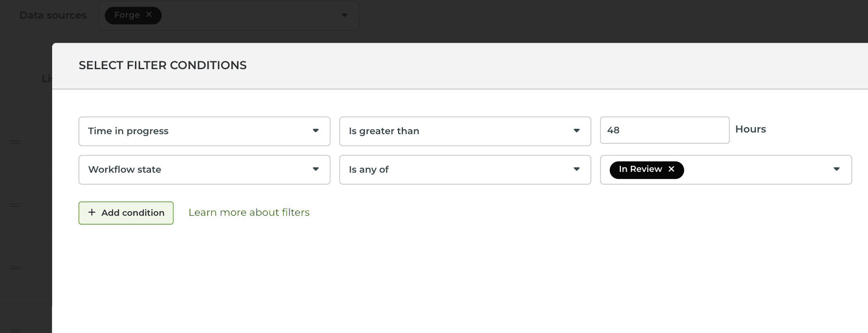Open the Is greater than operator selector

coord(455,131)
